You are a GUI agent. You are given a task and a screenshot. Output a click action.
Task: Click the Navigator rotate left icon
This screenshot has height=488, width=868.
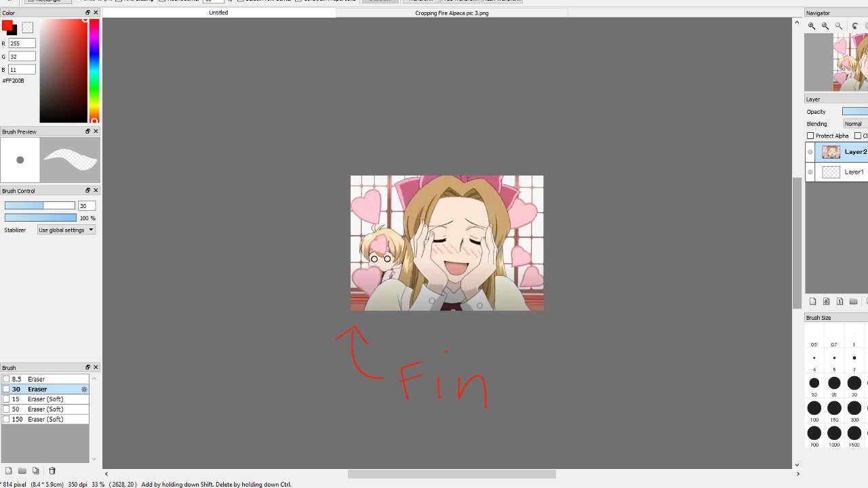(x=855, y=26)
